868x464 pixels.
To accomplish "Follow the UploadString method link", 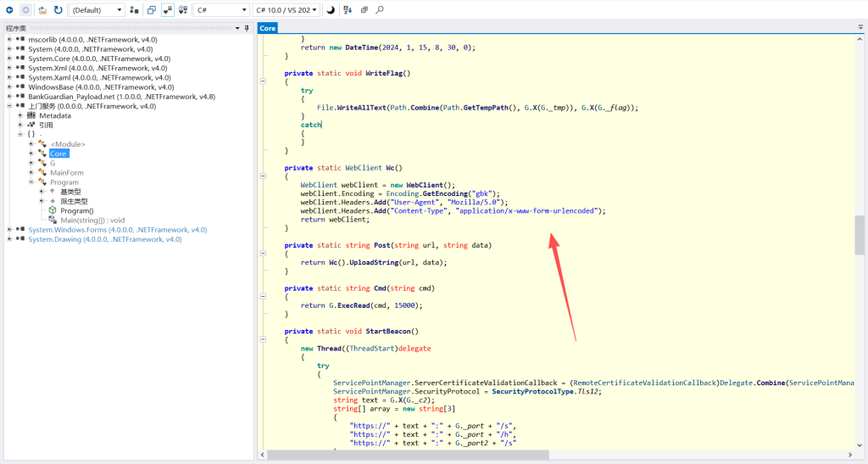I will 374,262.
